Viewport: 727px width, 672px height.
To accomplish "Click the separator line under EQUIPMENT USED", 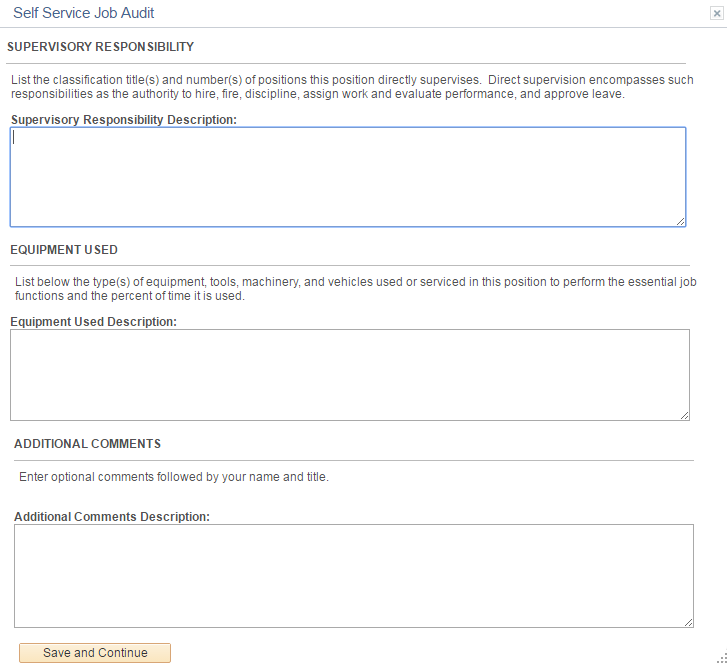I will click(349, 266).
